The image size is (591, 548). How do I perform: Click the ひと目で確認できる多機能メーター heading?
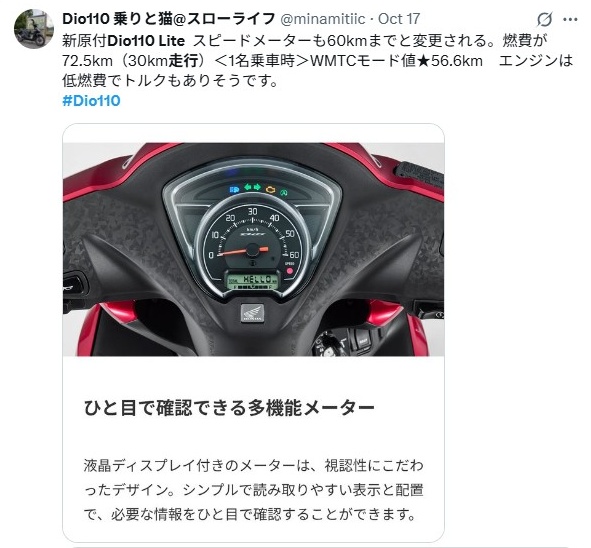click(x=229, y=408)
